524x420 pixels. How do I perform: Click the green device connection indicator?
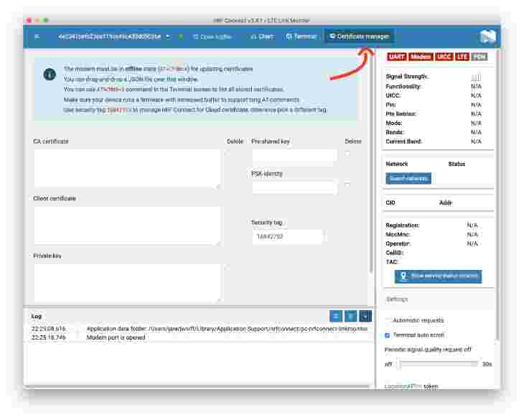click(181, 37)
